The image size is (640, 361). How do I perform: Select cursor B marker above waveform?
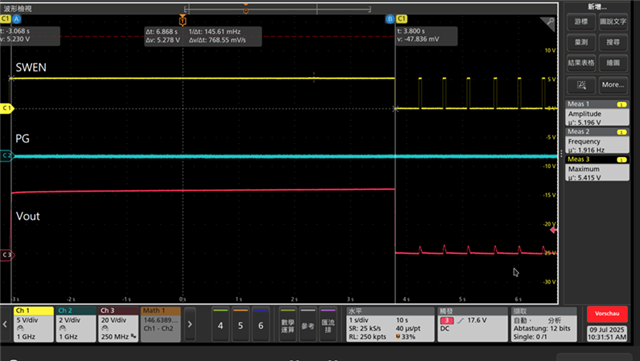click(390, 19)
